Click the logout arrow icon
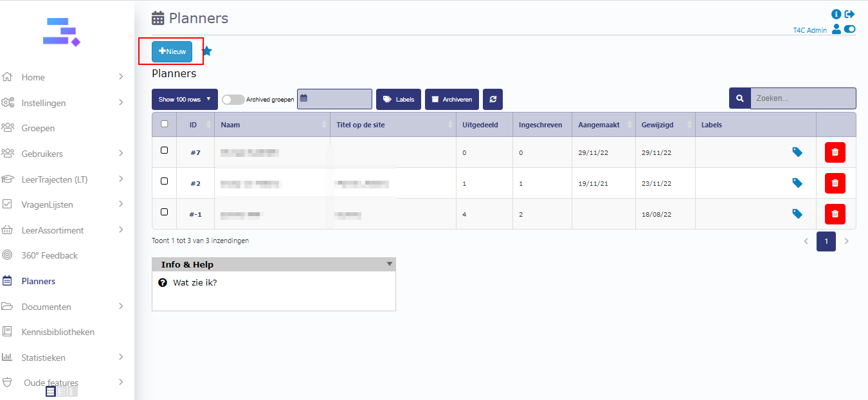The image size is (868, 400). (x=850, y=14)
